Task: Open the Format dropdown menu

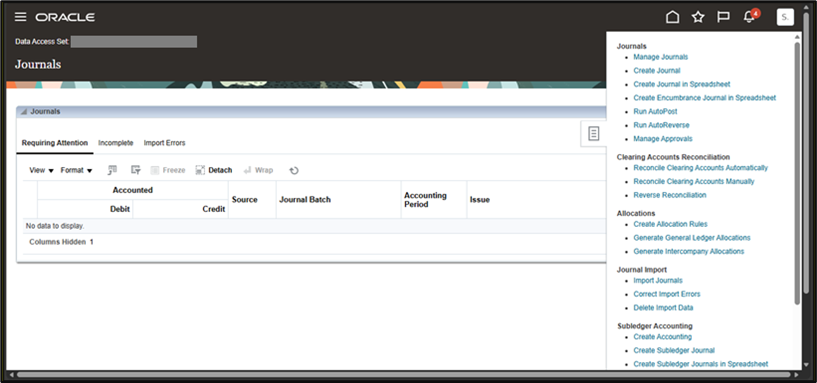Action: [76, 170]
